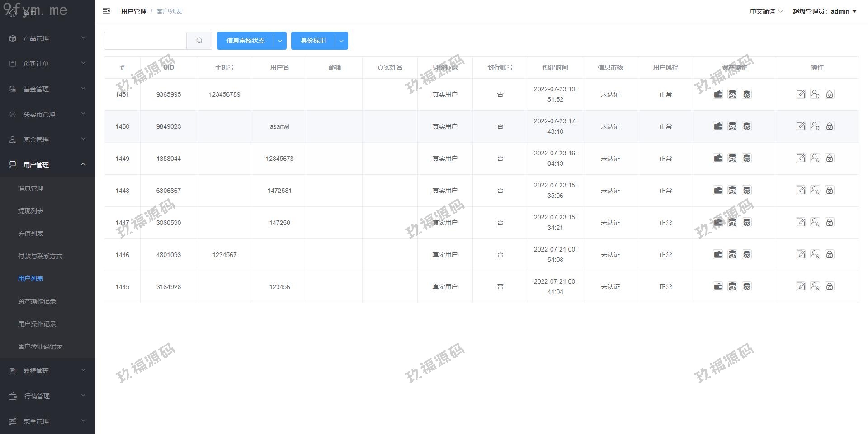
Task: Click the search text input field
Action: click(x=145, y=41)
